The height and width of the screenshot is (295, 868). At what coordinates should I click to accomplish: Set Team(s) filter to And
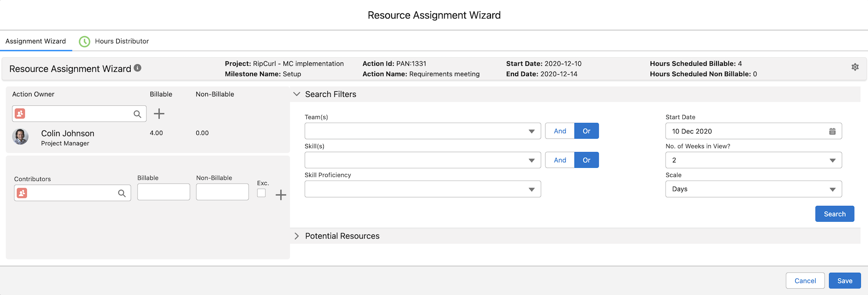coord(560,131)
